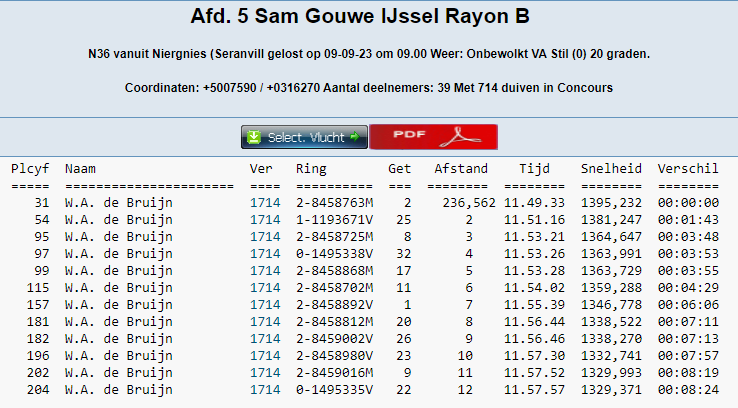Viewport: 738px width, 408px height.
Task: Open Ver link 1714 for ring 1-1193671V
Action: [x=265, y=220]
